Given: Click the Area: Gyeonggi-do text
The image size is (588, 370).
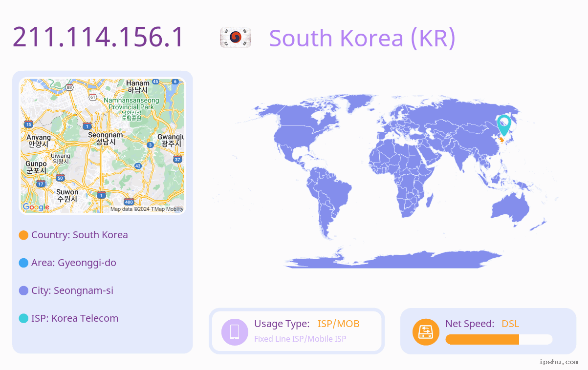Looking at the screenshot, I should 74,263.
